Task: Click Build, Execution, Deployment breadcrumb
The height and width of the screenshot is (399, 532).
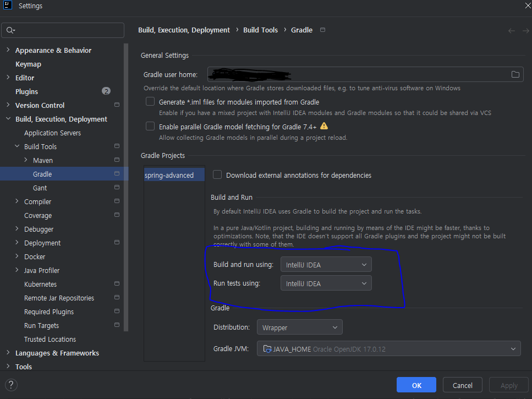Action: (x=184, y=30)
